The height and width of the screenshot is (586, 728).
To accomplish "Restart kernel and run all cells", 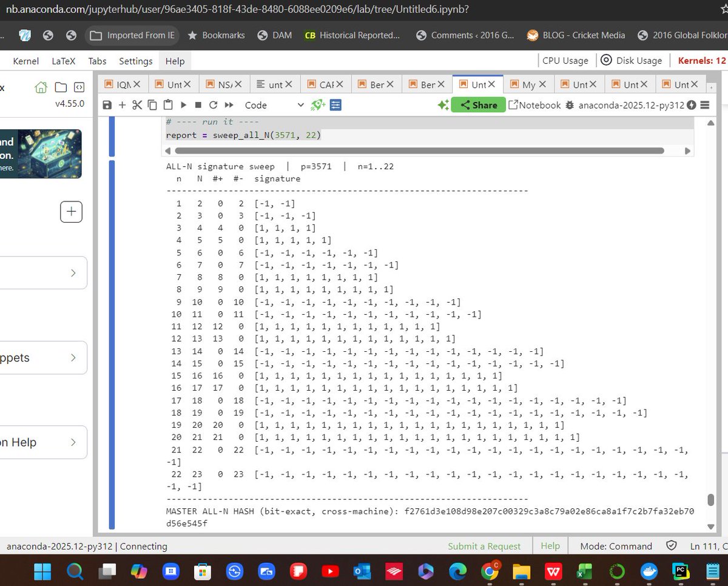I will point(229,105).
